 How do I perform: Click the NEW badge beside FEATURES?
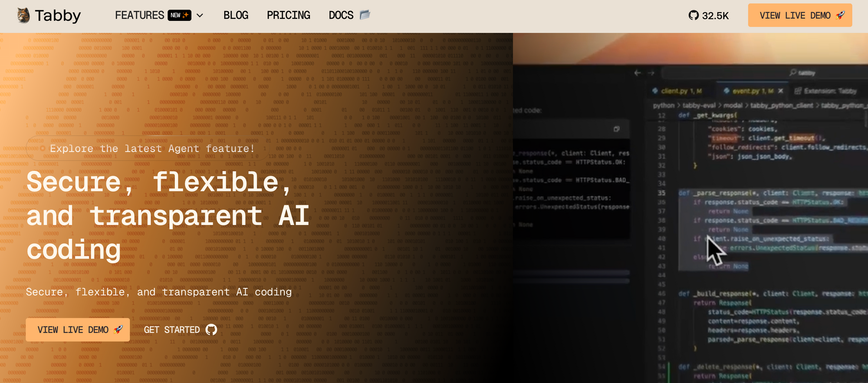(180, 15)
